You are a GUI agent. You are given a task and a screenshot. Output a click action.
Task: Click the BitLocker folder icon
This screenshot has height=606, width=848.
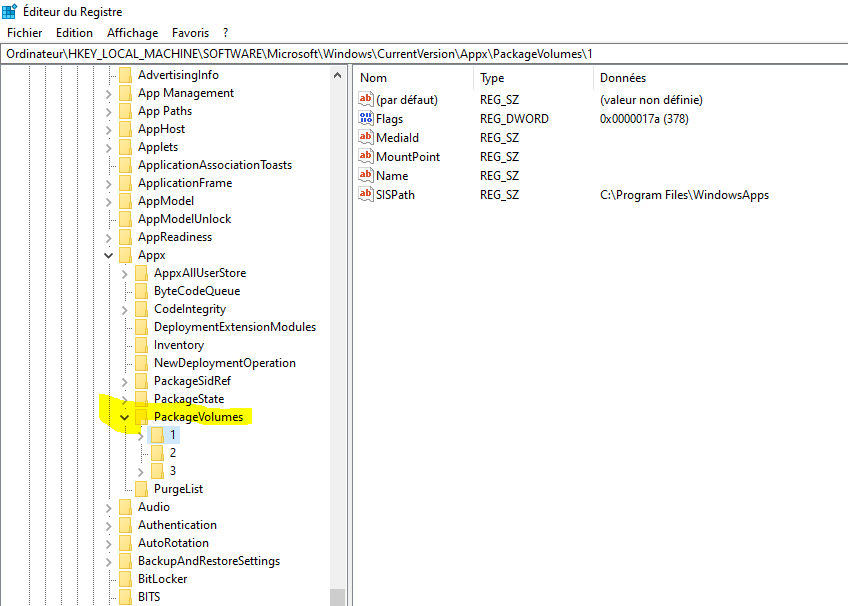[x=125, y=579]
